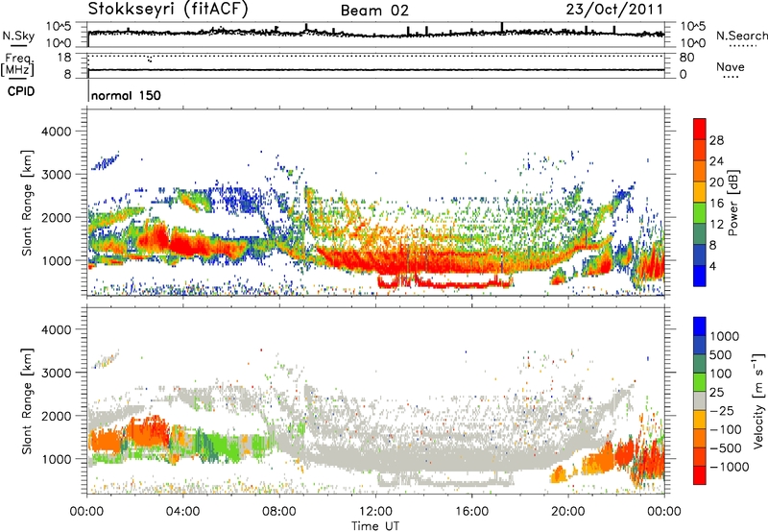Click the Slant Range label of power panel
The image size is (768, 532).
pyautogui.click(x=27, y=203)
